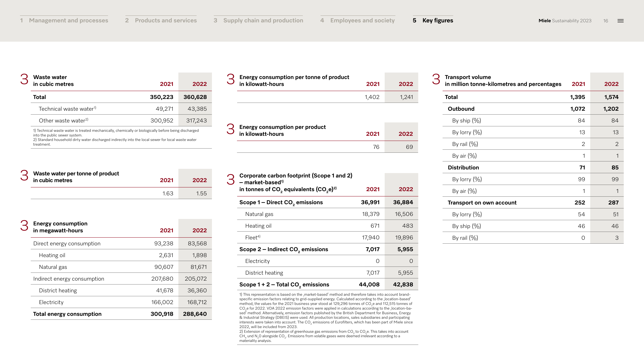Go to Products and services tab

click(x=161, y=20)
